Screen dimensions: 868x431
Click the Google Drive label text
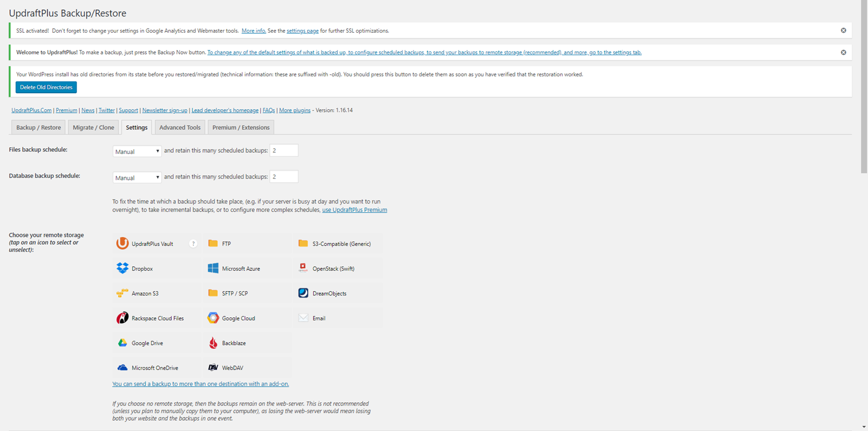[147, 343]
